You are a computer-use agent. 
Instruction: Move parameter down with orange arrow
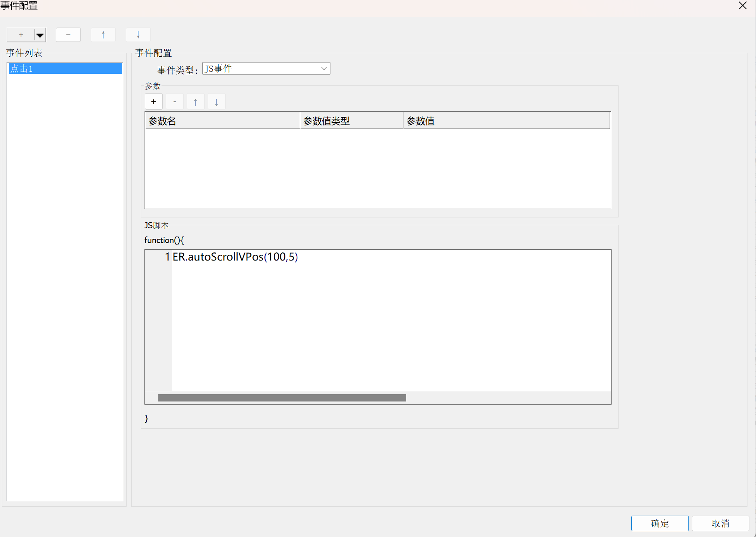point(216,102)
